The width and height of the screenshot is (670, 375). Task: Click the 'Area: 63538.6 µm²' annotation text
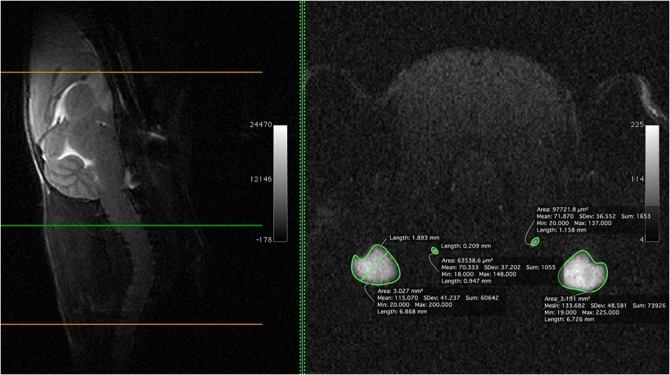point(467,260)
